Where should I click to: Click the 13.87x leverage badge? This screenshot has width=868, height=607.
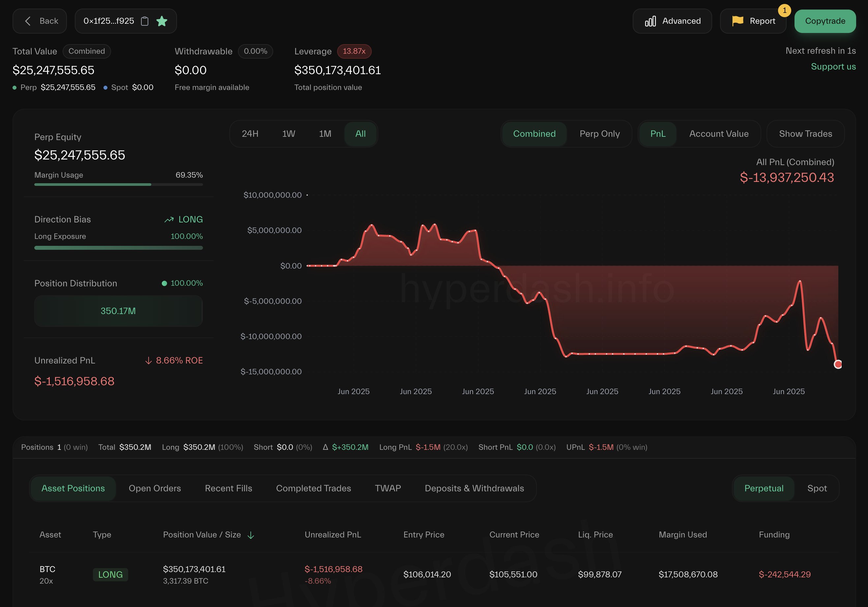(354, 51)
